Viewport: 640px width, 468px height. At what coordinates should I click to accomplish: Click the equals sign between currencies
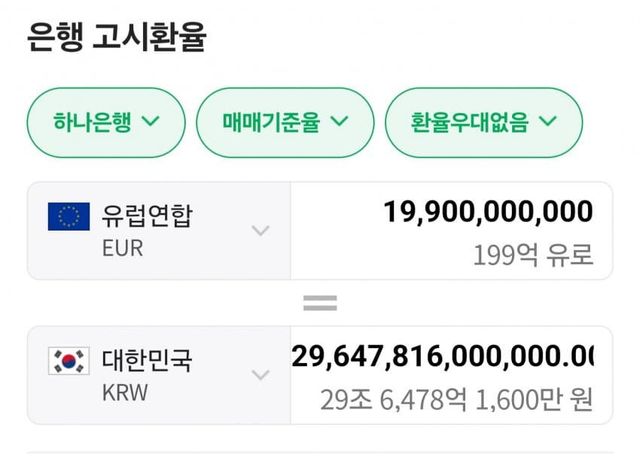click(x=320, y=303)
